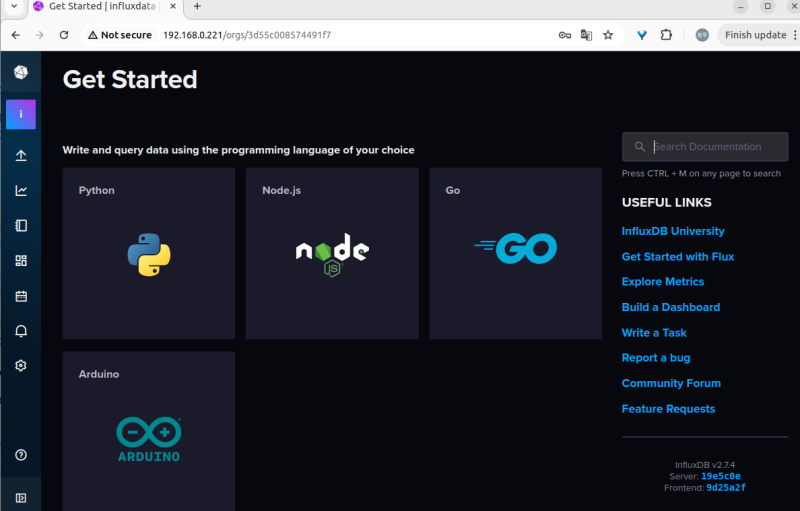The height and width of the screenshot is (511, 800).
Task: Expand the sidebar with bottom toggle icon
Action: (x=21, y=497)
